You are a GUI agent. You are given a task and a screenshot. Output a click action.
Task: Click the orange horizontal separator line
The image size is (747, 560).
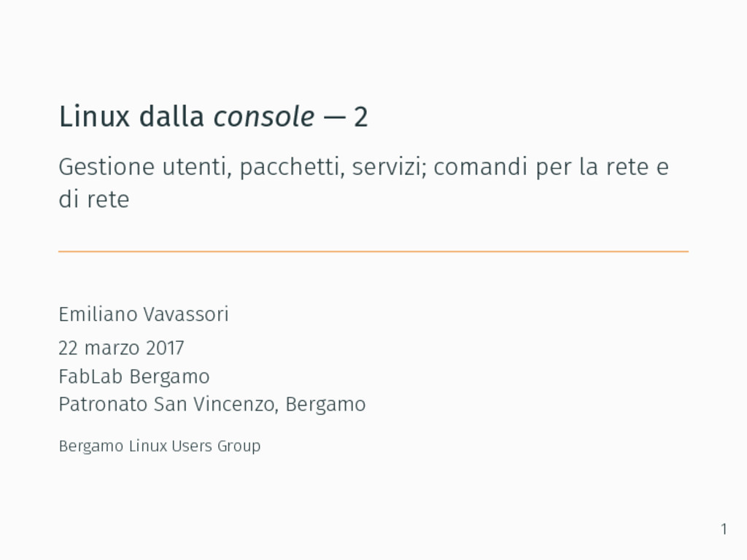click(x=373, y=251)
